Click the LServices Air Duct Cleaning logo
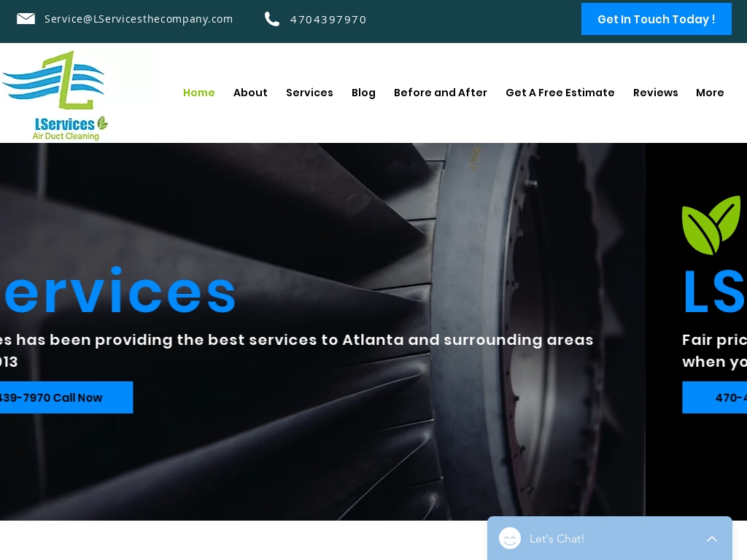747x560 pixels. pyautogui.click(x=55, y=96)
